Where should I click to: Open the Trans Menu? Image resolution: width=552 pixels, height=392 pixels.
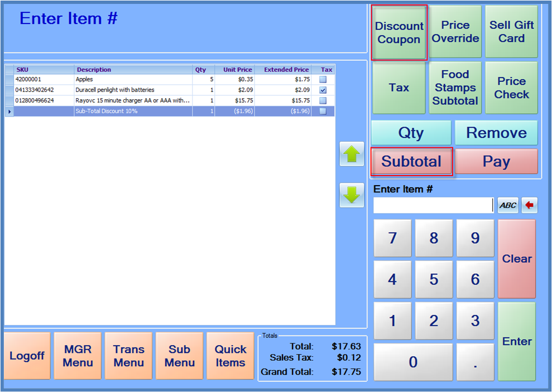[128, 356]
